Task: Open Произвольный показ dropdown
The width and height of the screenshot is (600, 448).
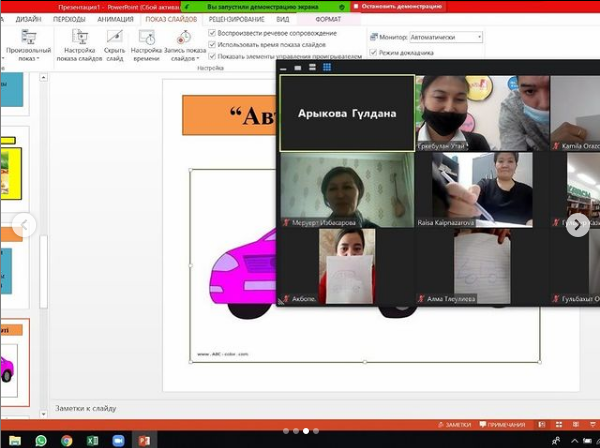Action: tap(28, 58)
